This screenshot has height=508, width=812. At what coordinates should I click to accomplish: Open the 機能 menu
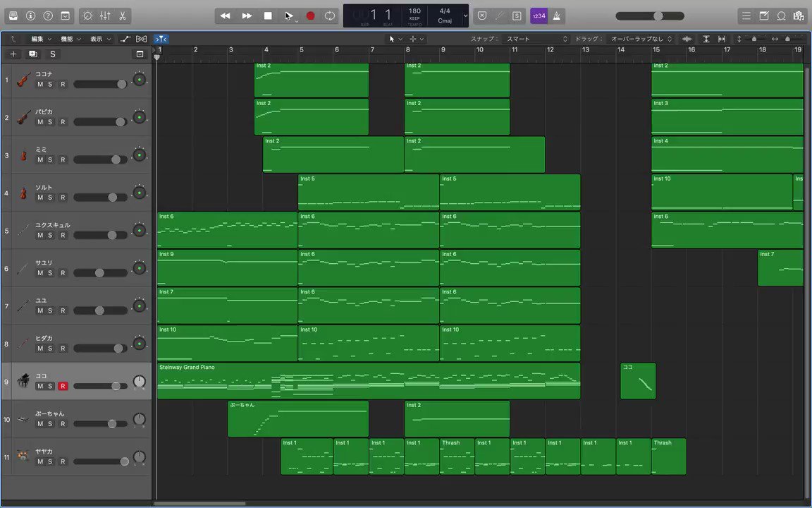coord(70,39)
